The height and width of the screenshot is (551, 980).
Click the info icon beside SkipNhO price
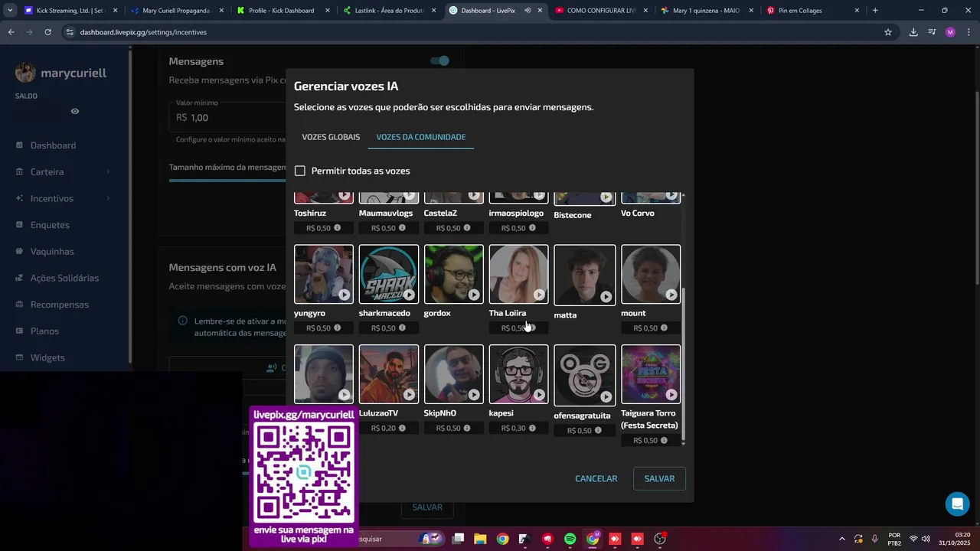(x=467, y=428)
